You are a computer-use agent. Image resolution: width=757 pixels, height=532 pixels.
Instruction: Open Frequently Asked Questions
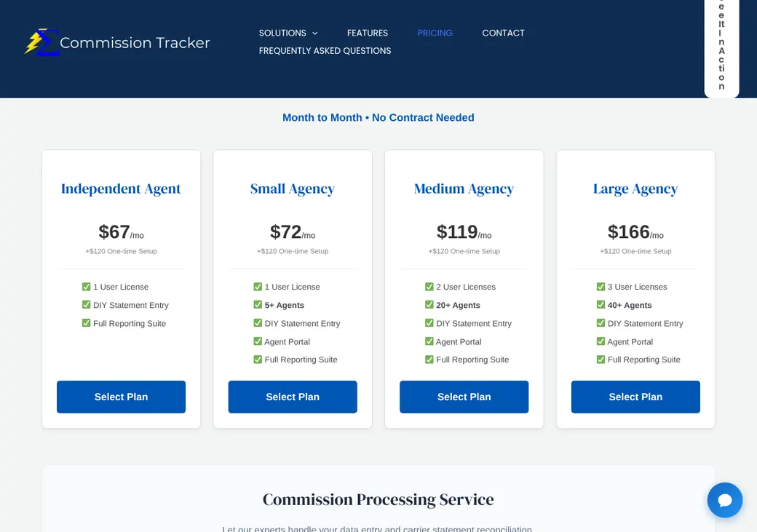pyautogui.click(x=325, y=51)
